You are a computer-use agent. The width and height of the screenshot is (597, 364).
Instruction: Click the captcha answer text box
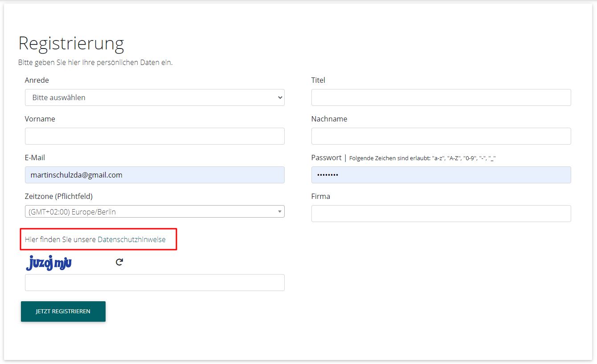tap(154, 283)
